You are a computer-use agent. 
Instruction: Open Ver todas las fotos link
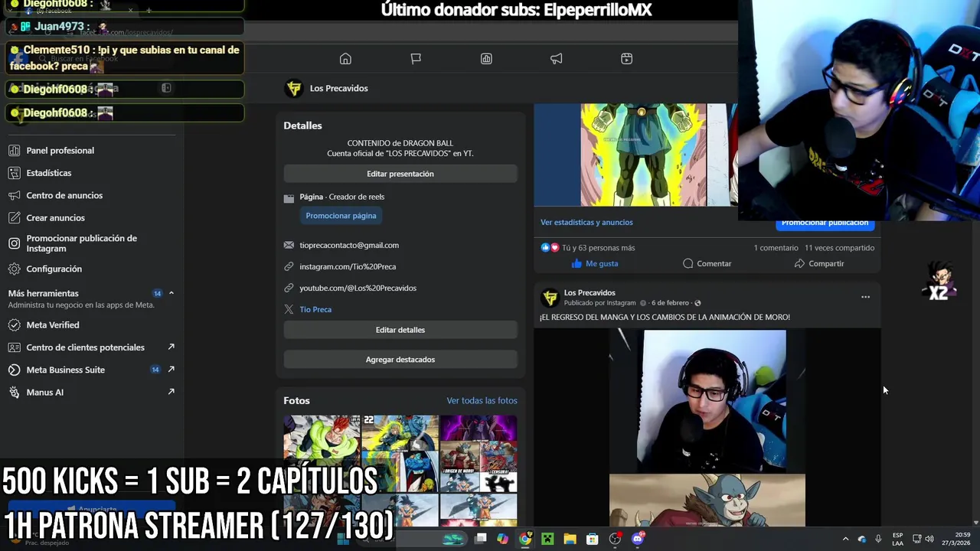coord(482,400)
